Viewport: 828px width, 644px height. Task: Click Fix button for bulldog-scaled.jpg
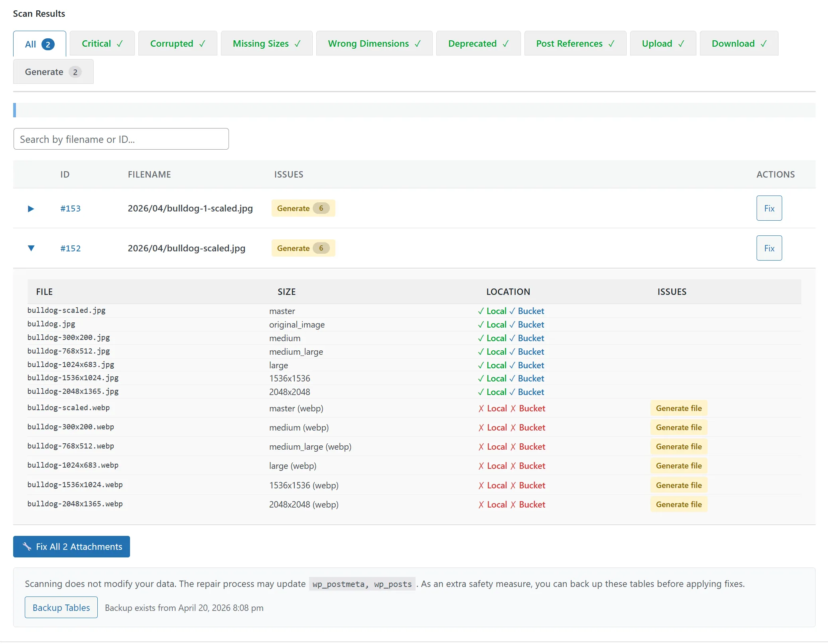pyautogui.click(x=769, y=248)
